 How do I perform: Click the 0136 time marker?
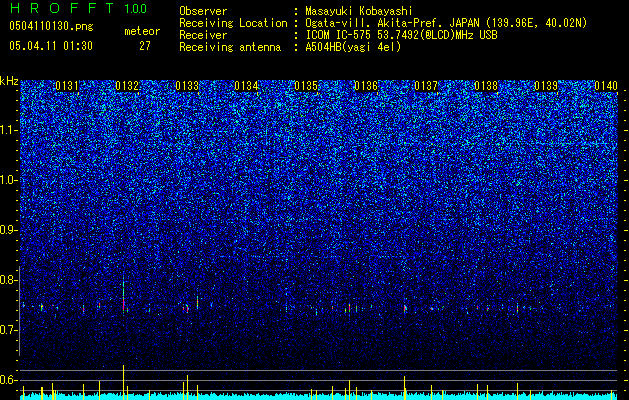tap(366, 86)
